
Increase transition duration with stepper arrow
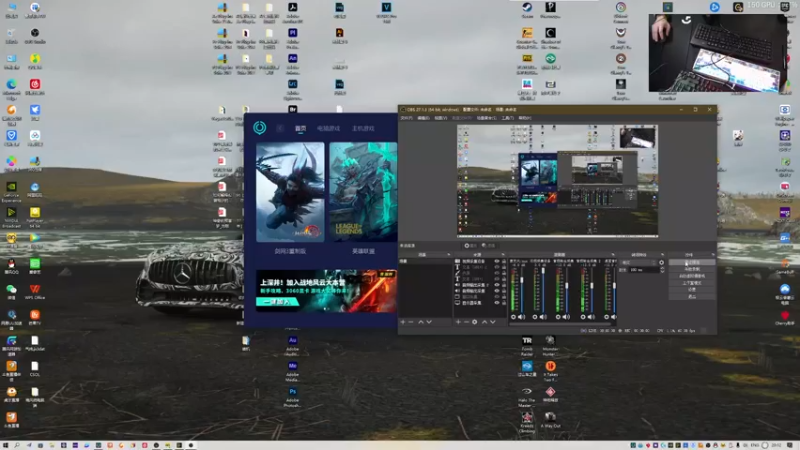pyautogui.click(x=662, y=268)
